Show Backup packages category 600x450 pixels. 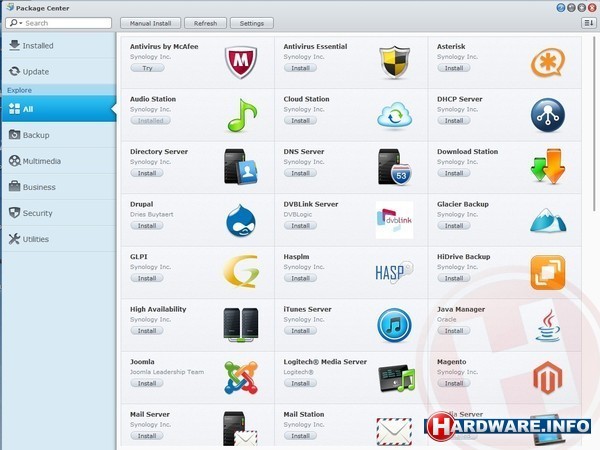pos(59,135)
